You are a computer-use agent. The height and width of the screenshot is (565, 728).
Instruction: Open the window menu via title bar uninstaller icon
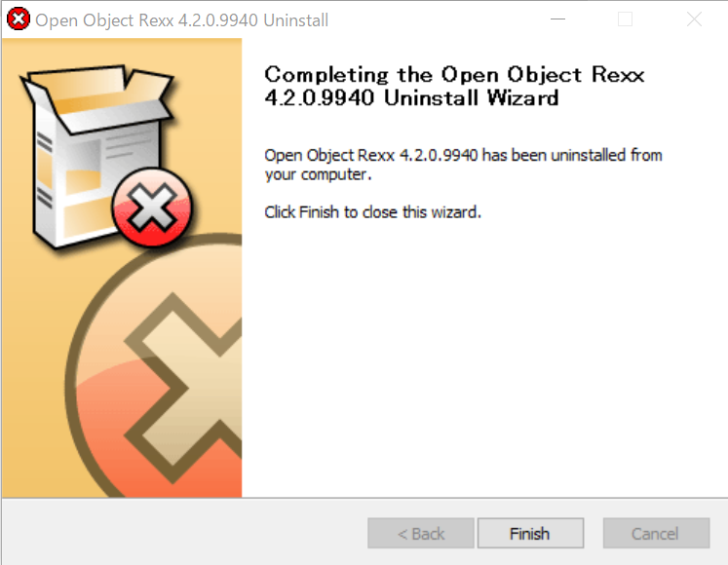tap(19, 19)
